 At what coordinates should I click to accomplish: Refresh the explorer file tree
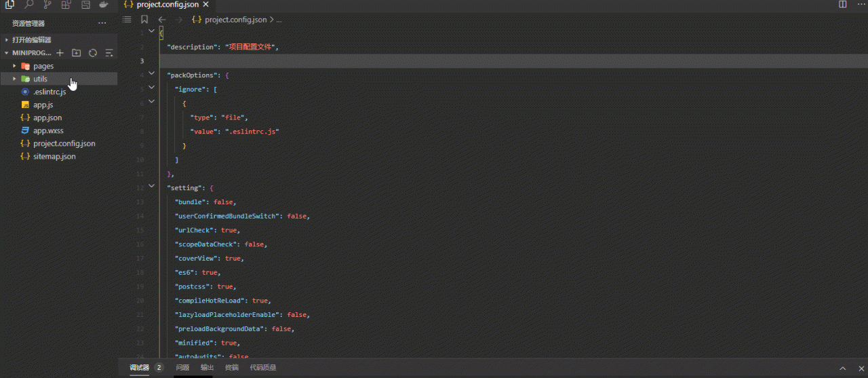coord(93,53)
